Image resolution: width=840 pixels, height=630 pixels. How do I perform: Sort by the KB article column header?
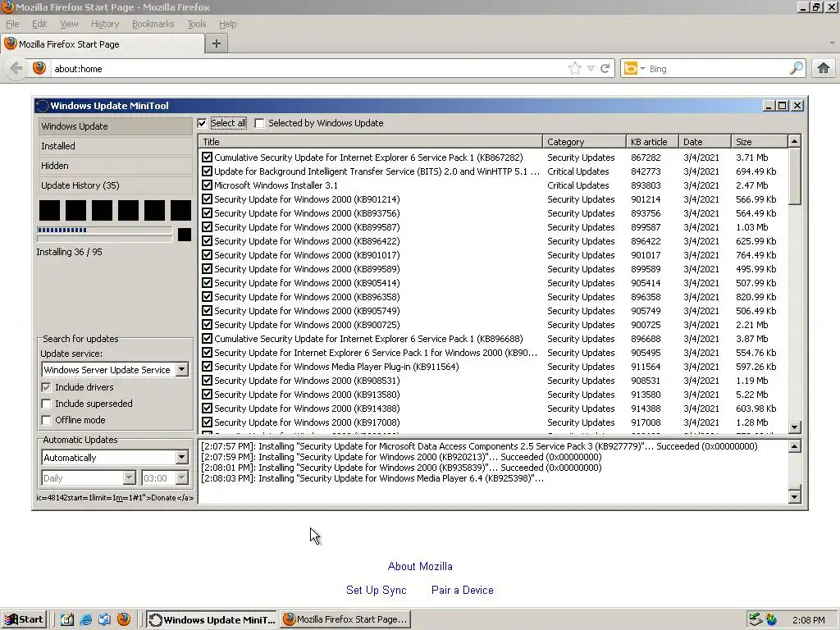[652, 141]
